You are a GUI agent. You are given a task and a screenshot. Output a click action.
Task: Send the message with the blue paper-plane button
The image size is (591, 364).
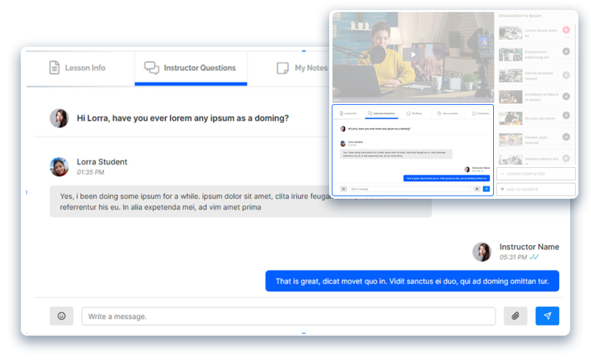pyautogui.click(x=547, y=316)
